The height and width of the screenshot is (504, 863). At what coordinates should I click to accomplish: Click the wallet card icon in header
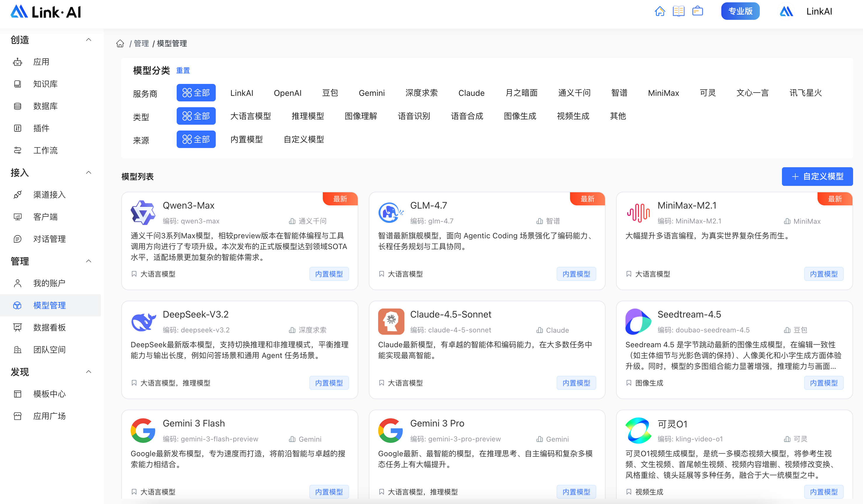coord(698,11)
